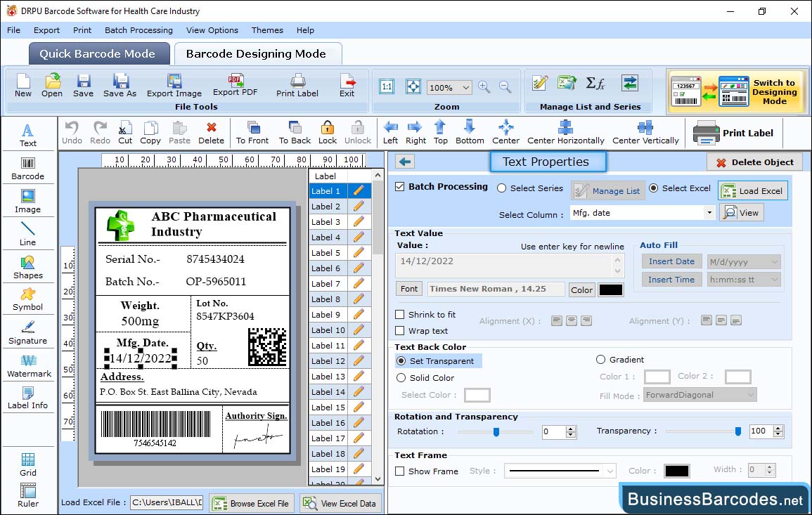Click the Rotation slider handle
Screen dimensions: 812x515
(x=496, y=431)
